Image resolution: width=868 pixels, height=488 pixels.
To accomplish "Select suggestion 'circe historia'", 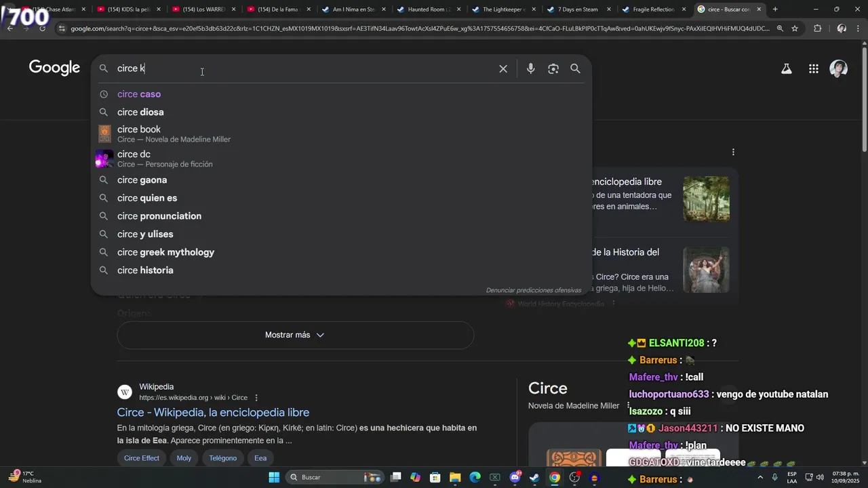I will click(341, 270).
